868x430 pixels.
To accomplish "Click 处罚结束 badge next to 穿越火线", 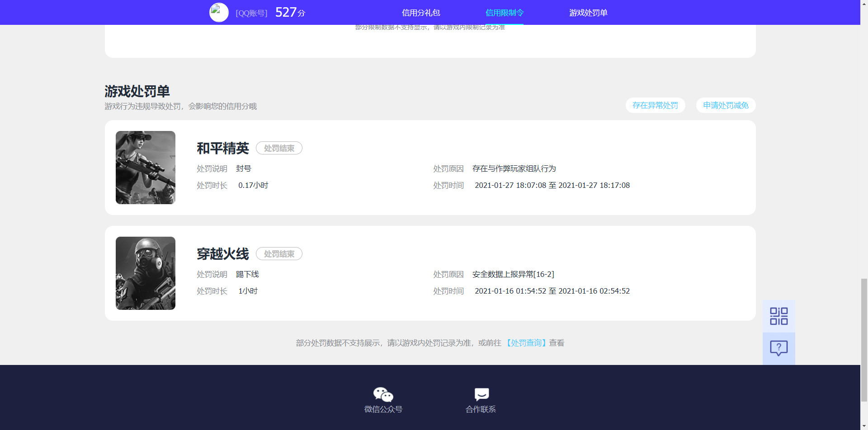I will coord(279,254).
